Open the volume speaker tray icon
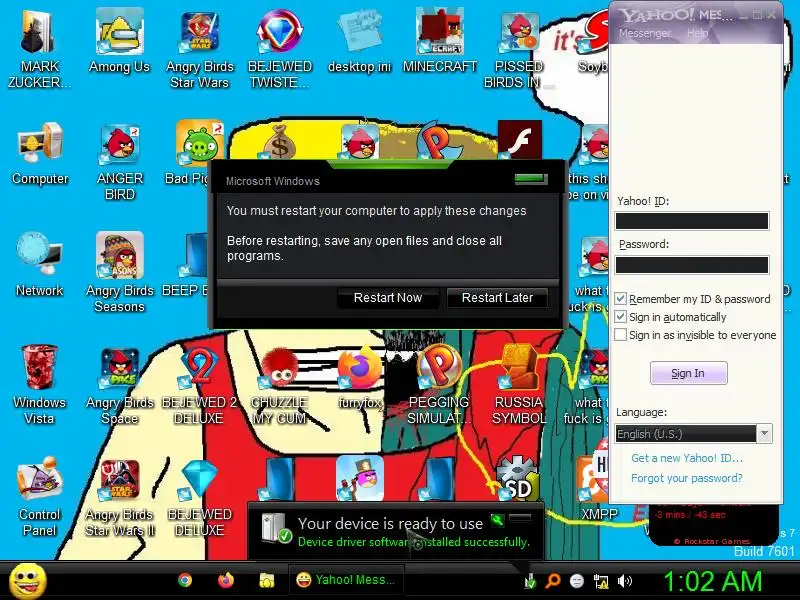The image size is (800, 600). pyautogui.click(x=624, y=581)
